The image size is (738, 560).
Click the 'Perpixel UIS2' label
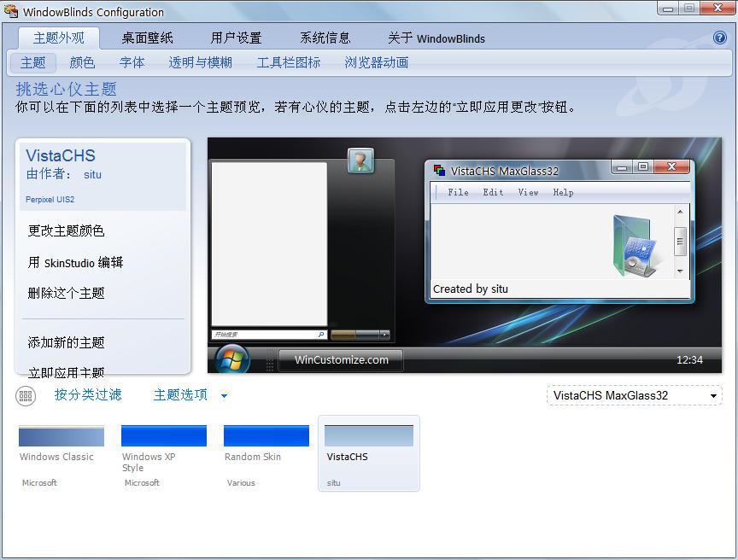point(50,200)
